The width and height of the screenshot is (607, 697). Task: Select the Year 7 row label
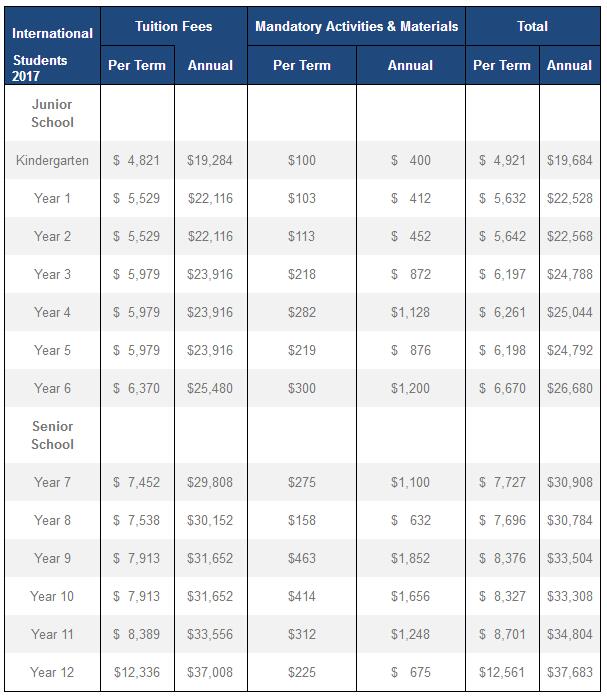pyautogui.click(x=52, y=482)
